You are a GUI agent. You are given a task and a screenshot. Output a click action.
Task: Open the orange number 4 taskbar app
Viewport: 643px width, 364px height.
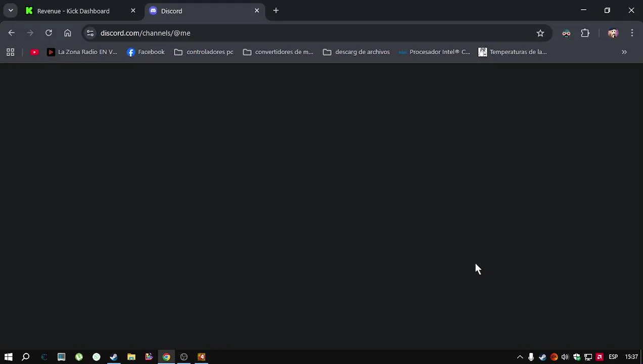[201, 357]
